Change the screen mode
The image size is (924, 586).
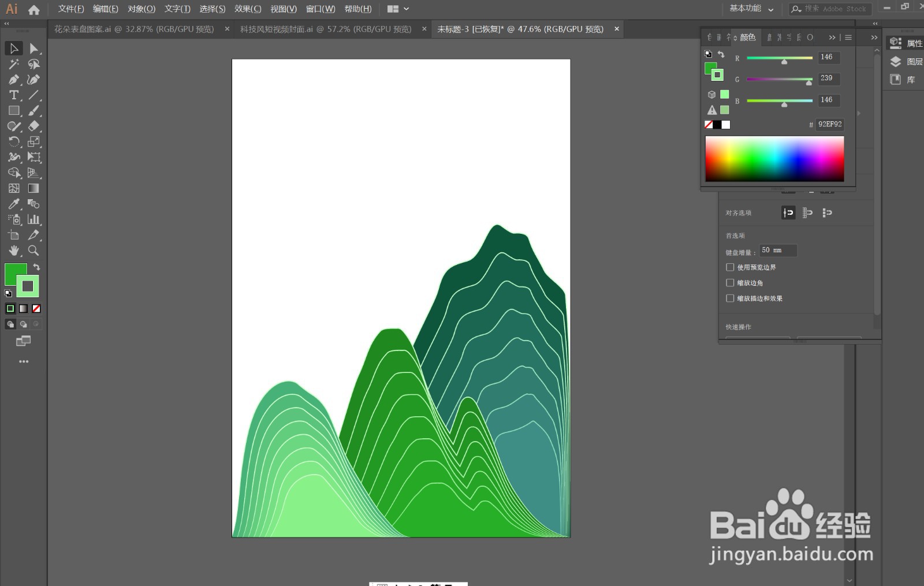pos(23,341)
